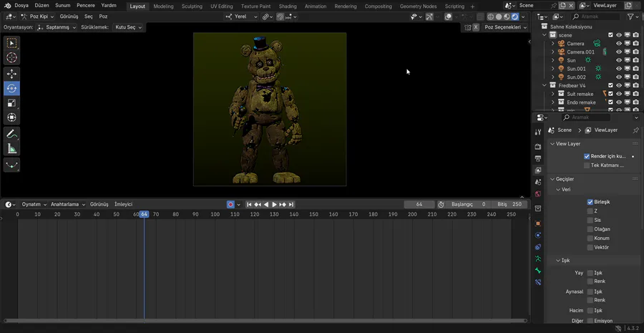644x333 pixels.
Task: Open the Dosya menu
Action: click(21, 6)
